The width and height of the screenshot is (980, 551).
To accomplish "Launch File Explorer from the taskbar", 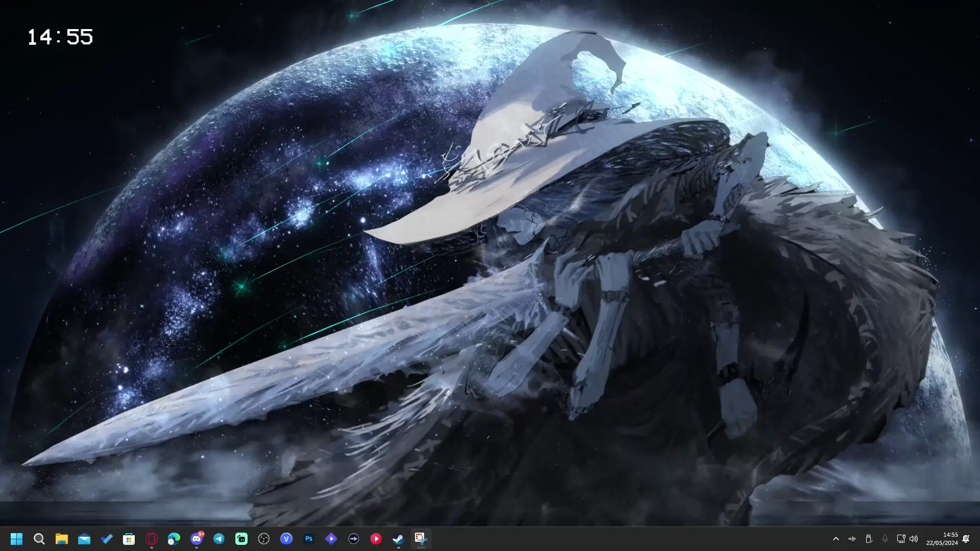I will [x=62, y=539].
